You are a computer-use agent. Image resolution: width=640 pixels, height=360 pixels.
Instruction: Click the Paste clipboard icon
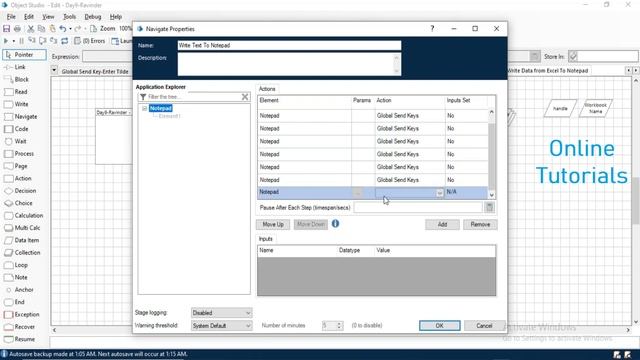point(52,29)
